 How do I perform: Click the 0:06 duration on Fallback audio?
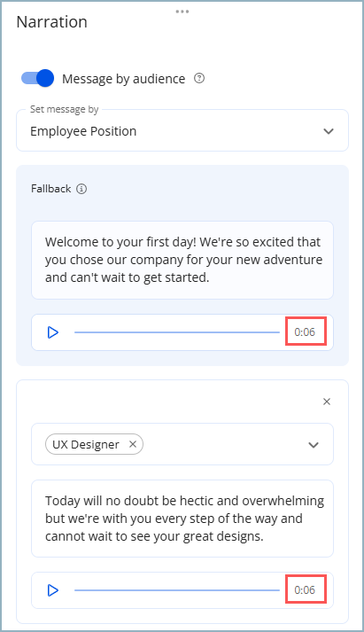[x=306, y=332]
